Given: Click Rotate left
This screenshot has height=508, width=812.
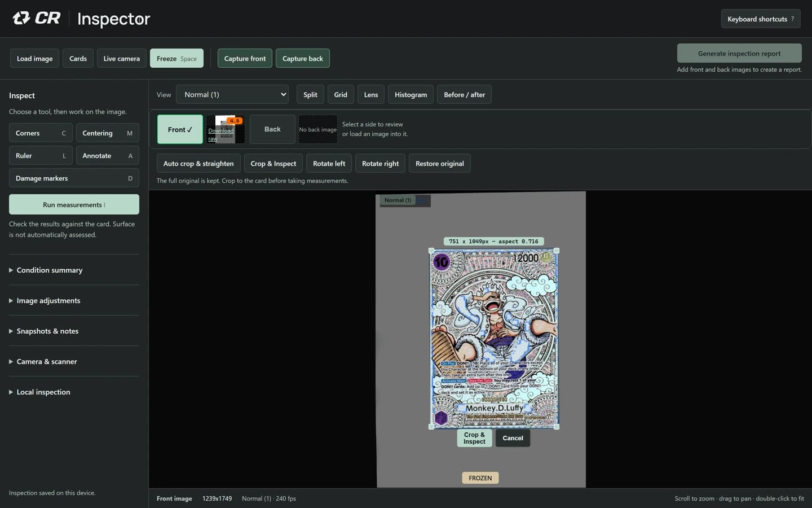Looking at the screenshot, I should (x=329, y=163).
